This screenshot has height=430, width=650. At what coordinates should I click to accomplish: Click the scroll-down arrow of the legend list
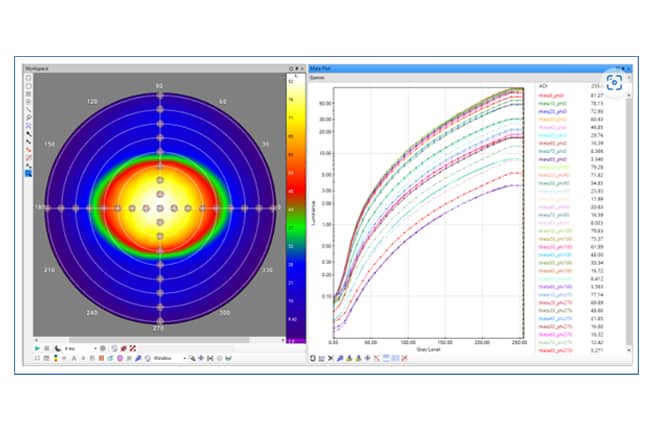[x=629, y=350]
